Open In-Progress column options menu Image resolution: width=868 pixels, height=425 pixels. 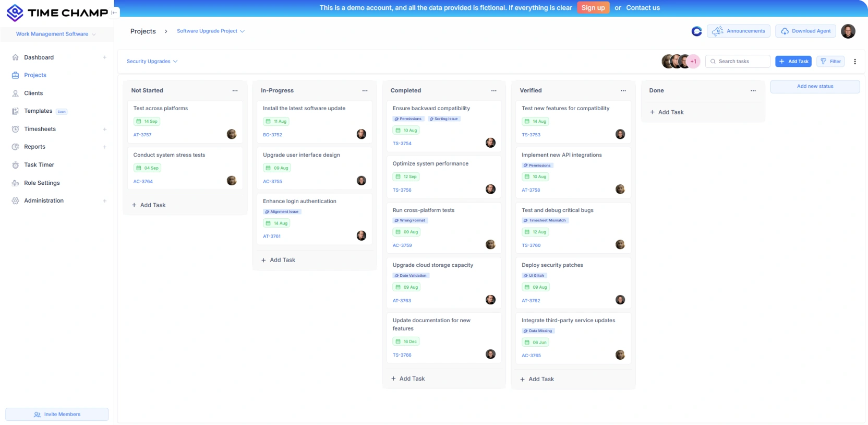[365, 91]
